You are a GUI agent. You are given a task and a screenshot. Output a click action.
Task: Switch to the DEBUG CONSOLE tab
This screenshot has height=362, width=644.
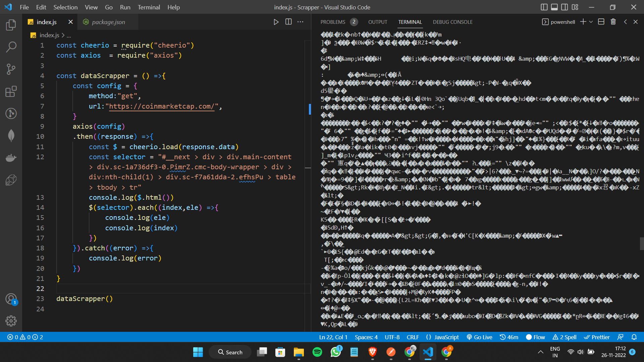[452, 22]
